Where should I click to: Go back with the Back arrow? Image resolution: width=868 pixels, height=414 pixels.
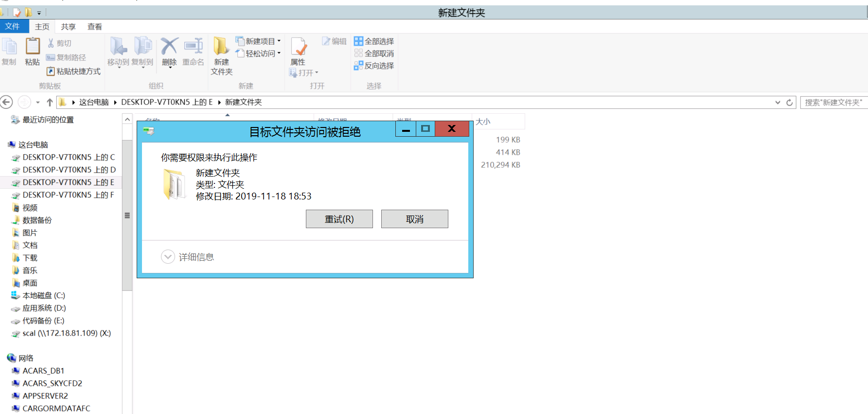[x=6, y=102]
